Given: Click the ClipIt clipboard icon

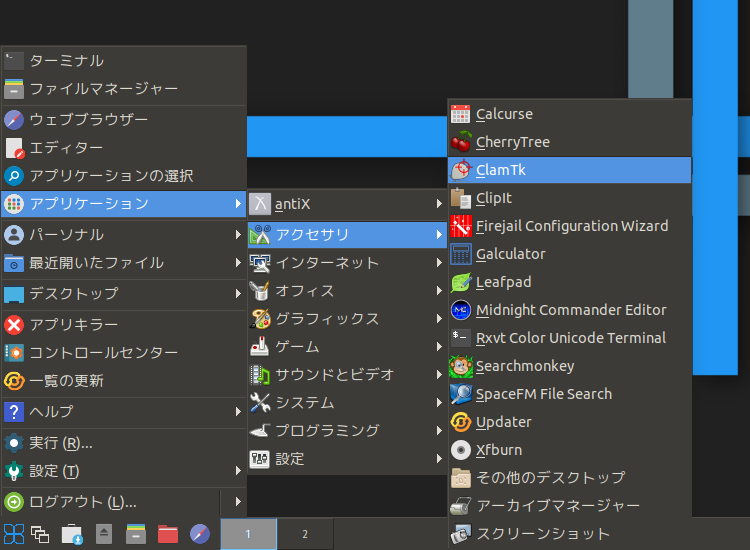Looking at the screenshot, I should point(461,198).
